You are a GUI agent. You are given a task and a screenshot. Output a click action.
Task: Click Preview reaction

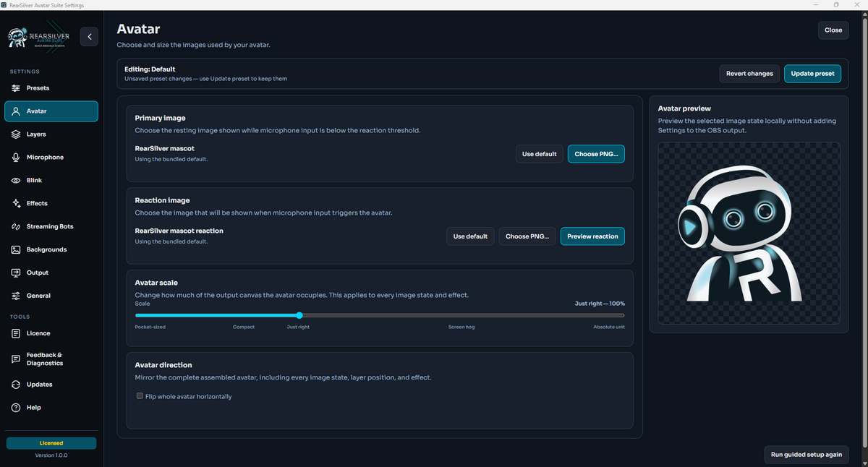[x=592, y=236]
